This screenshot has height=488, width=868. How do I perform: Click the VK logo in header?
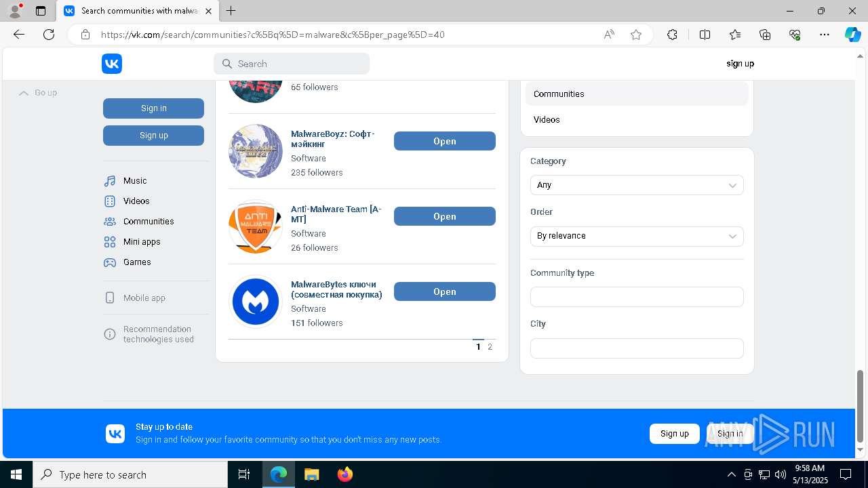[112, 64]
